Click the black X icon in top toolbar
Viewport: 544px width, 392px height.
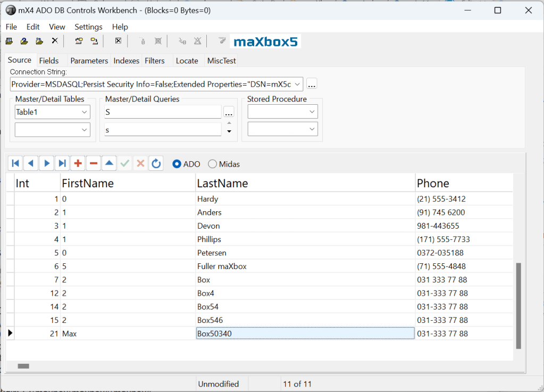click(55, 41)
